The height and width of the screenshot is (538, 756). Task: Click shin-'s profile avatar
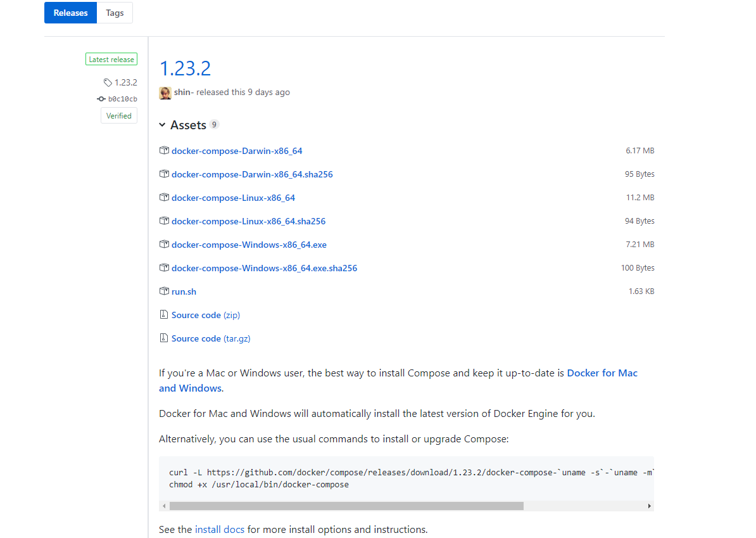pos(165,92)
